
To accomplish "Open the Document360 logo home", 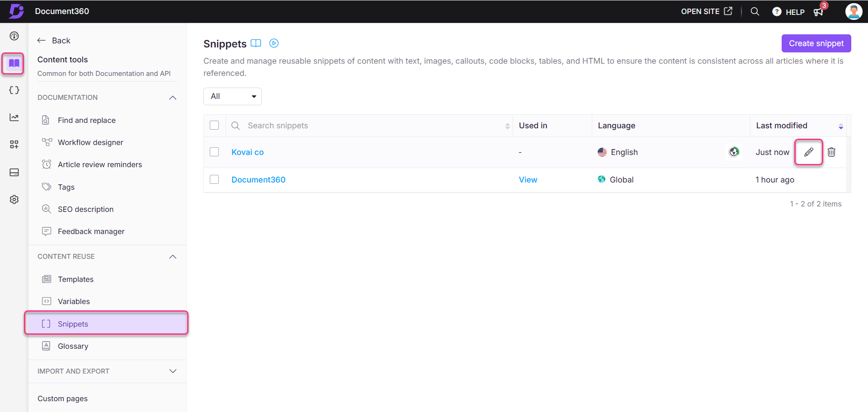I will tap(16, 11).
